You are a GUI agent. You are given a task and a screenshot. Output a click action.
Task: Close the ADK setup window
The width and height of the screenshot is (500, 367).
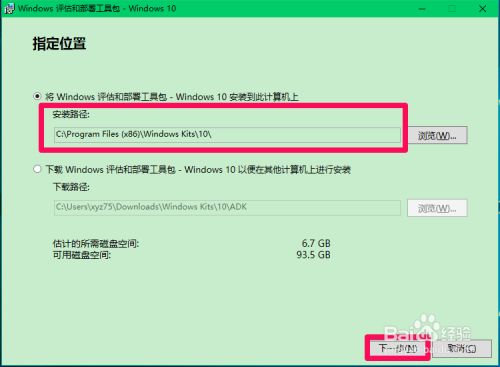pos(483,9)
